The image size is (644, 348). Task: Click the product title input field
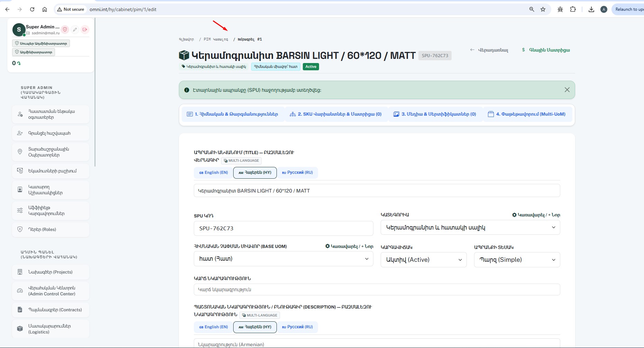377,190
